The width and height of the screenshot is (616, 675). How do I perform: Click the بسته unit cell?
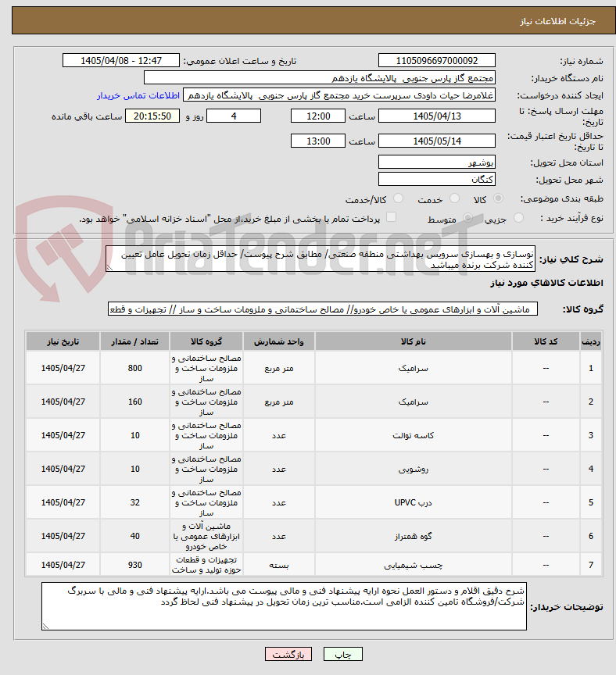click(279, 565)
